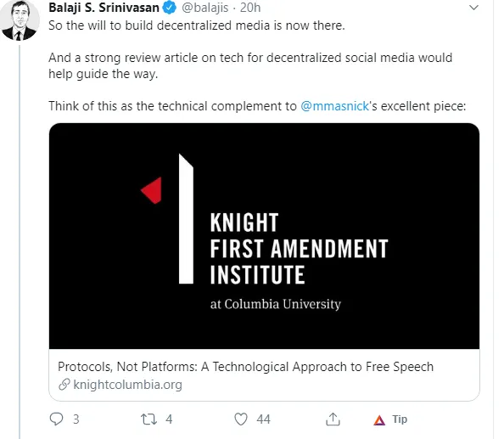Image resolution: width=504 pixels, height=439 pixels.
Task: Click the reply speech bubble icon
Action: pyautogui.click(x=57, y=419)
